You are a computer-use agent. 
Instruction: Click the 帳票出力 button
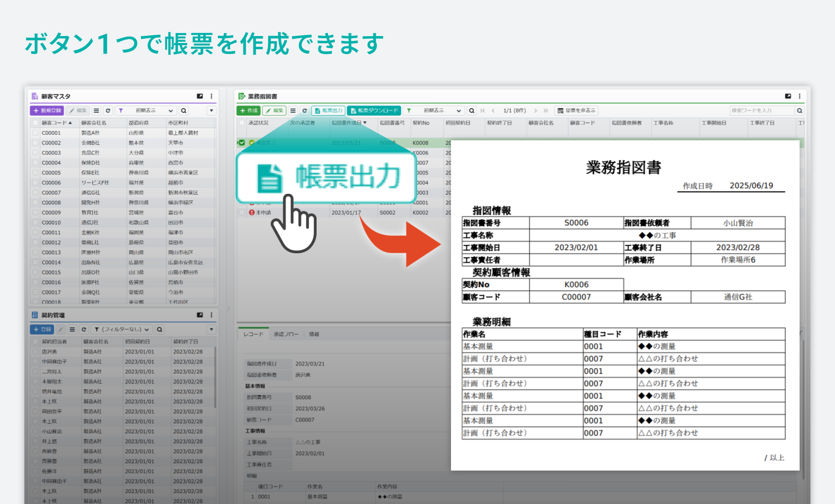pyautogui.click(x=328, y=110)
